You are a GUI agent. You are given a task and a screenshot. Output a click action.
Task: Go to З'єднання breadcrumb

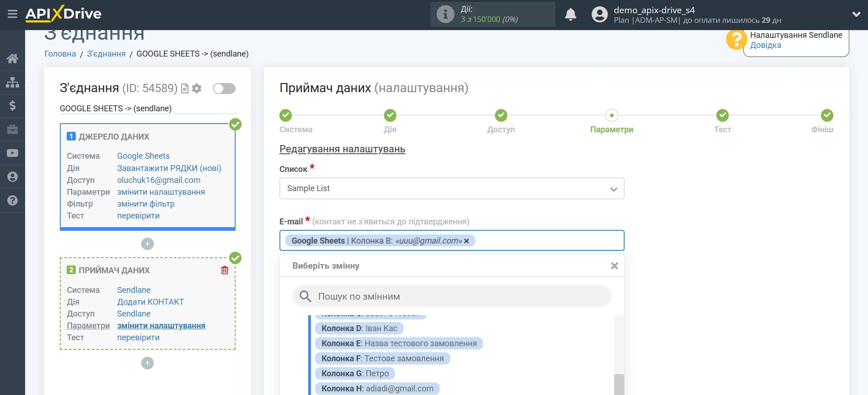pos(106,54)
